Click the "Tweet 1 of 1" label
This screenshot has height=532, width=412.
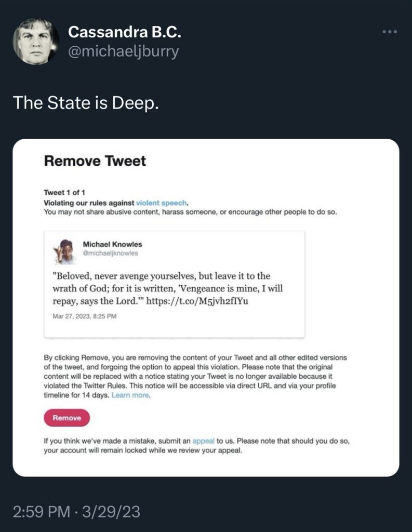click(x=64, y=193)
